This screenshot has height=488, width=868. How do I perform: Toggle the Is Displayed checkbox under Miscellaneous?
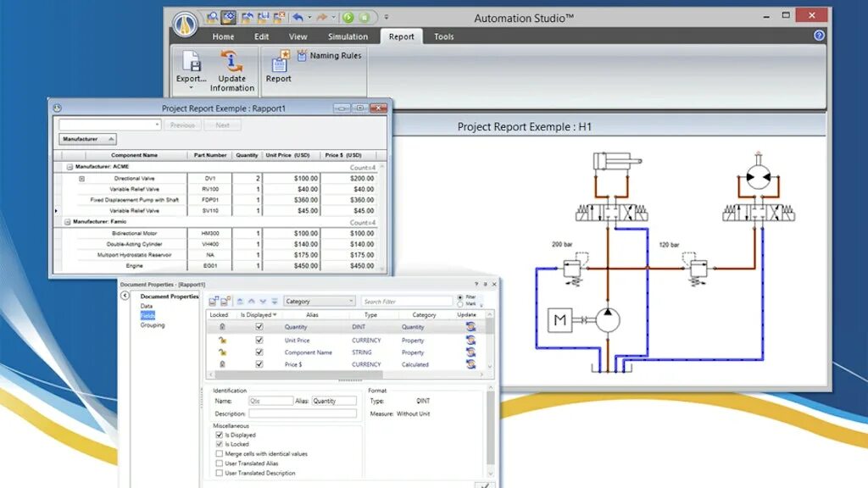pyautogui.click(x=220, y=435)
